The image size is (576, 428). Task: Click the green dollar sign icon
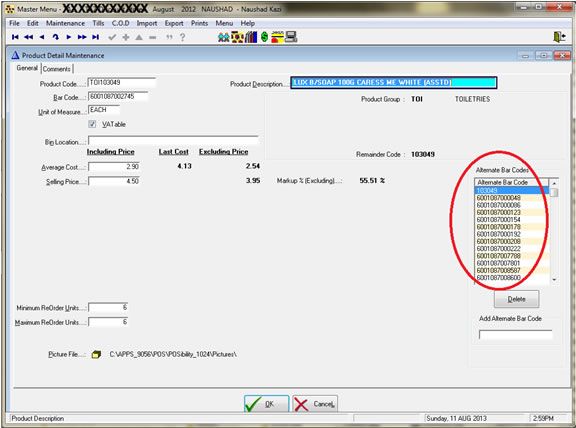[264, 37]
